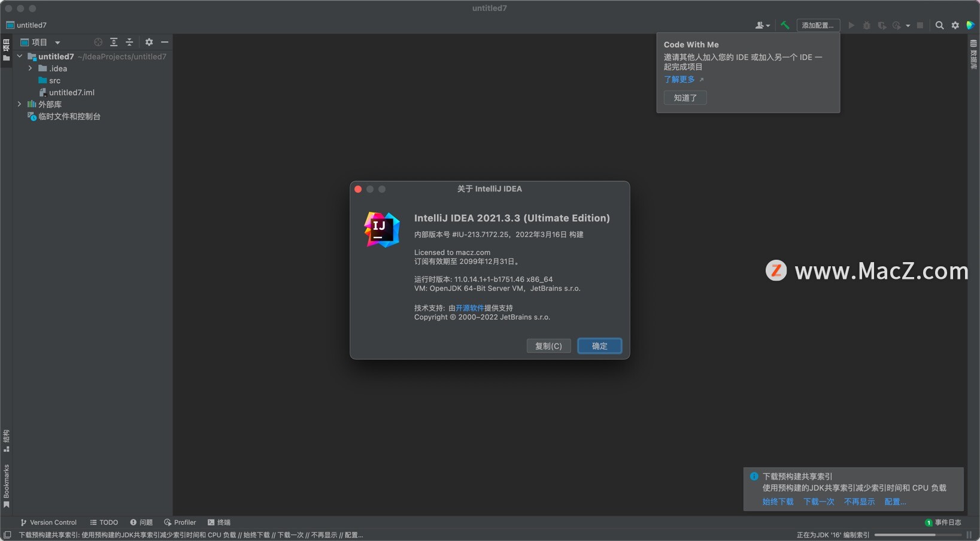
Task: Click 知道了 in Code With Me popup
Action: click(685, 98)
